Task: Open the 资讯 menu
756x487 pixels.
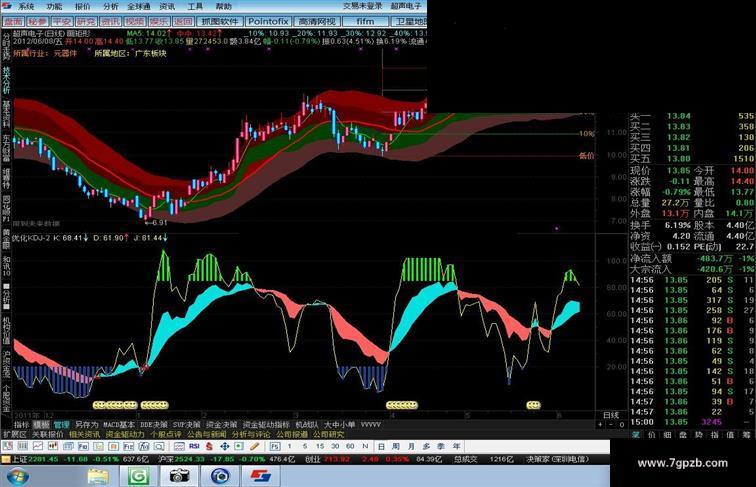Action: tap(167, 6)
